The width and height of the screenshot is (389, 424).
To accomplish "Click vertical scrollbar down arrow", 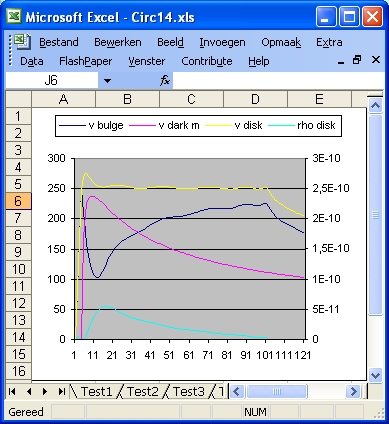I will point(375,375).
